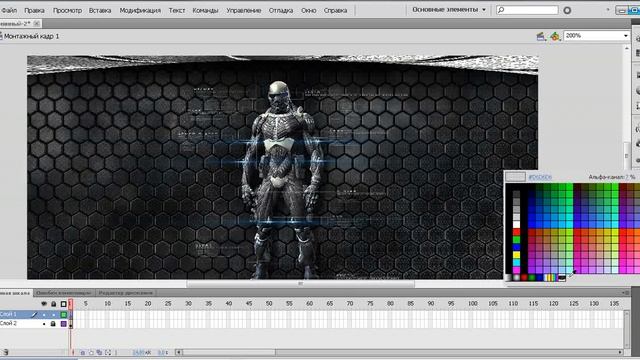Click the hex color value field in picker
The height and width of the screenshot is (360, 640).
coord(540,177)
